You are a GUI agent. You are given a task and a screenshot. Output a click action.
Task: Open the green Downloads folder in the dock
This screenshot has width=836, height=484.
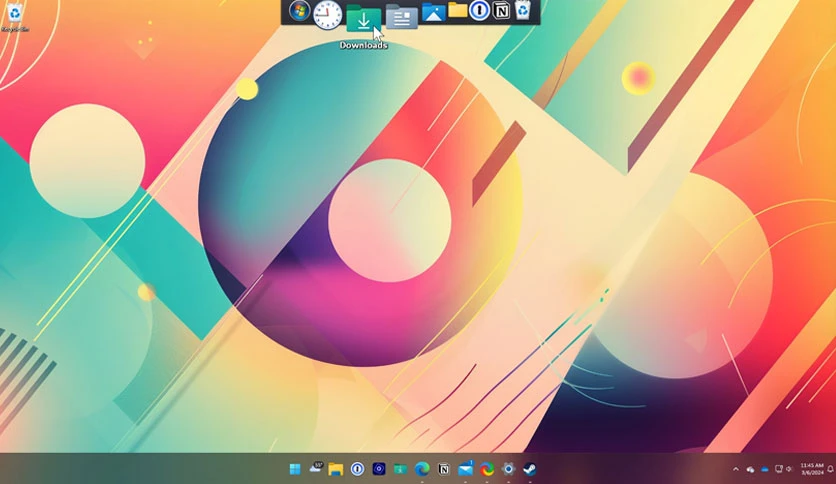(364, 19)
